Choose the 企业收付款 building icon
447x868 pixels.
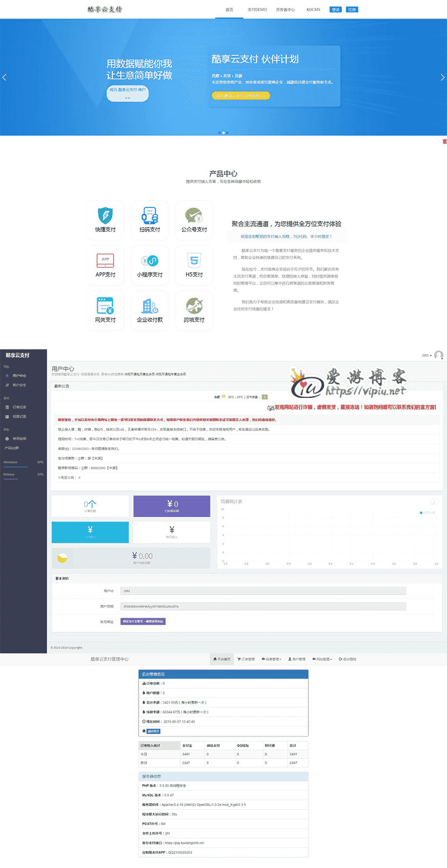(x=150, y=306)
